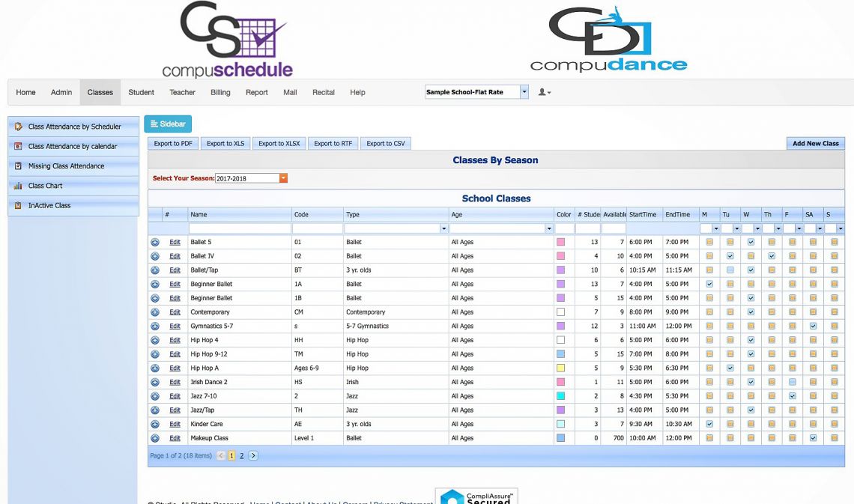Click the Class Attendance by calendar icon

pos(19,147)
